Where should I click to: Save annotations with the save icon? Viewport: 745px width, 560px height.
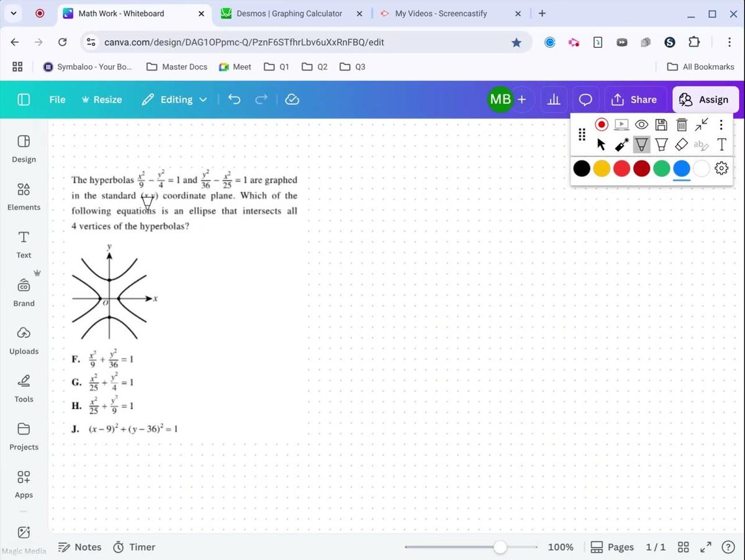click(x=661, y=124)
